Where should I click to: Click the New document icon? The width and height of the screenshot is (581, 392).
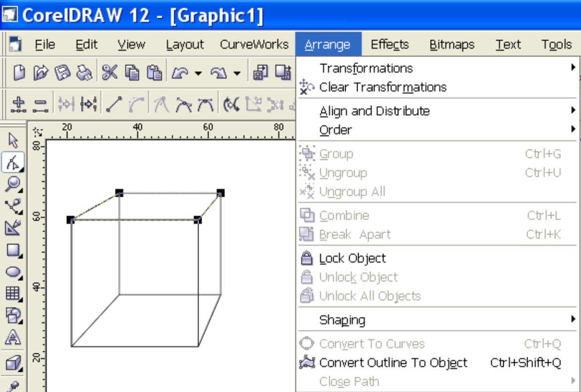19,73
